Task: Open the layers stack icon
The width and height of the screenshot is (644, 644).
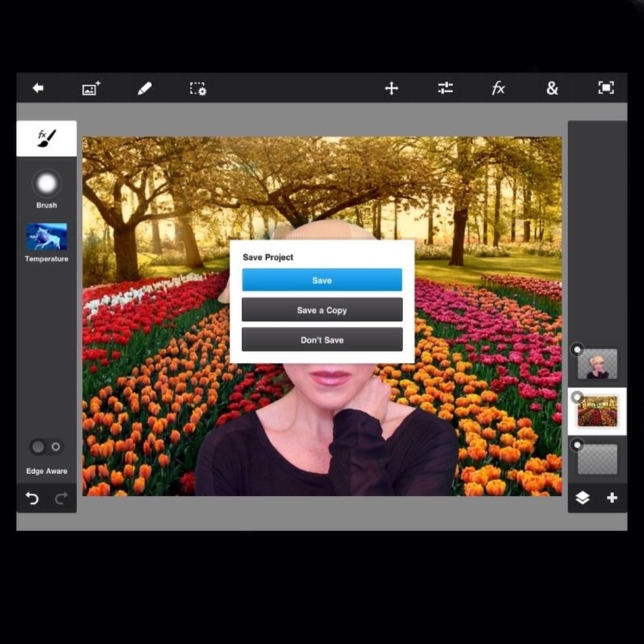Action: [582, 498]
